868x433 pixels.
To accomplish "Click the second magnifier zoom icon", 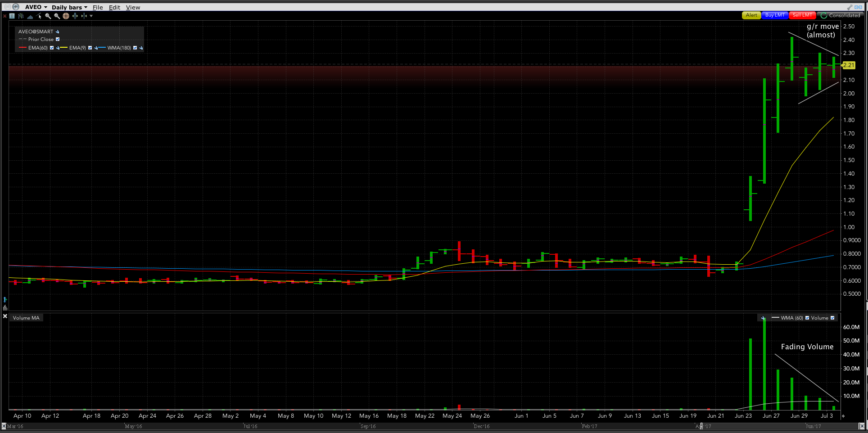I will pos(57,16).
